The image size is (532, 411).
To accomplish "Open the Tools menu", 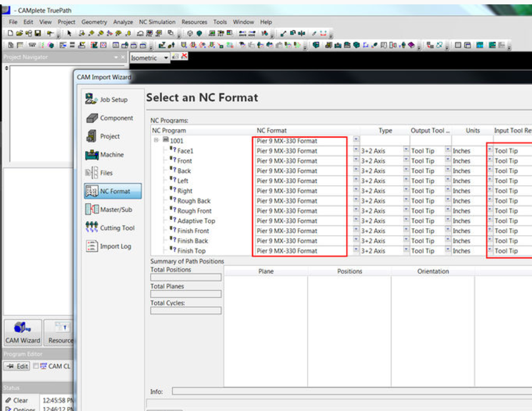I will pyautogui.click(x=220, y=22).
